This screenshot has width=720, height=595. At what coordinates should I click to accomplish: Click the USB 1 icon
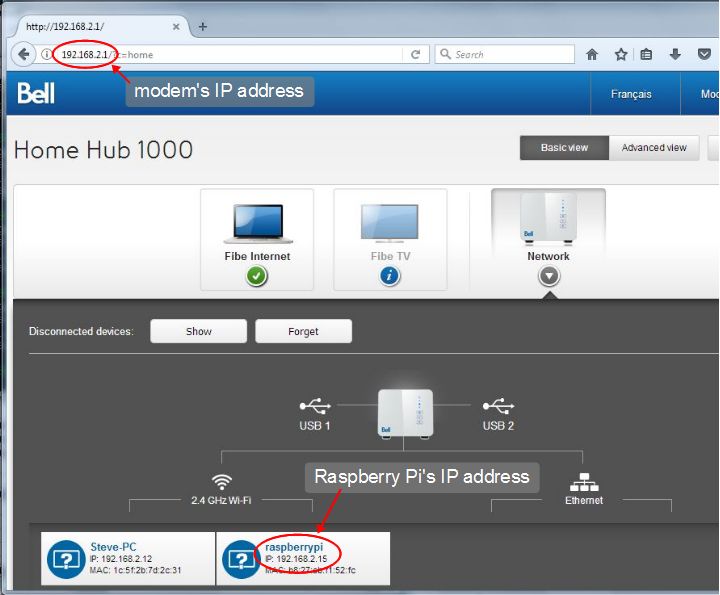pos(315,406)
